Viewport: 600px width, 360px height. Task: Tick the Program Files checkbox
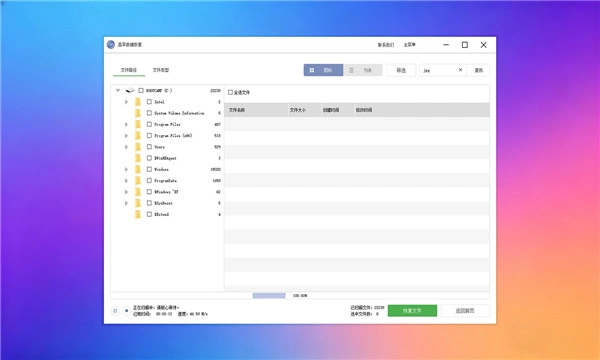click(149, 124)
